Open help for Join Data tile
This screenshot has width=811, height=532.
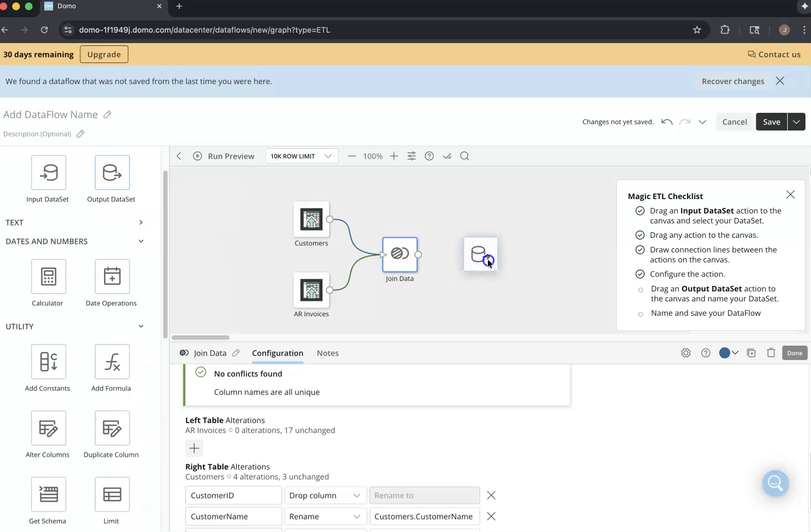706,353
